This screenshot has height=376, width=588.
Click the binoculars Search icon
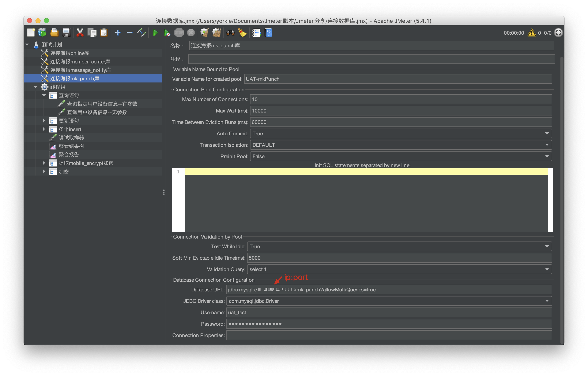(230, 33)
